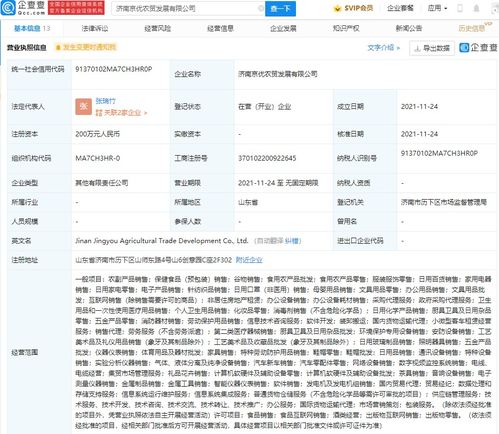The height and width of the screenshot is (434, 499).
Task: Click the 附近企业 link
Action: [x=249, y=260]
